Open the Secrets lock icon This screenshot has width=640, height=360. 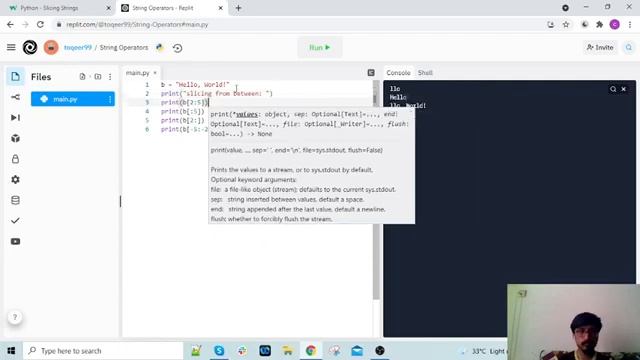16,159
